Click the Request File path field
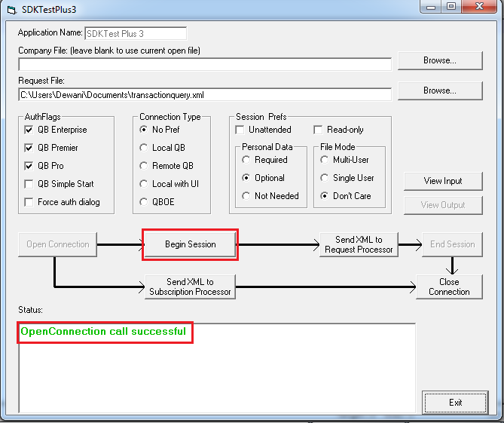The width and height of the screenshot is (504, 423). [x=205, y=94]
